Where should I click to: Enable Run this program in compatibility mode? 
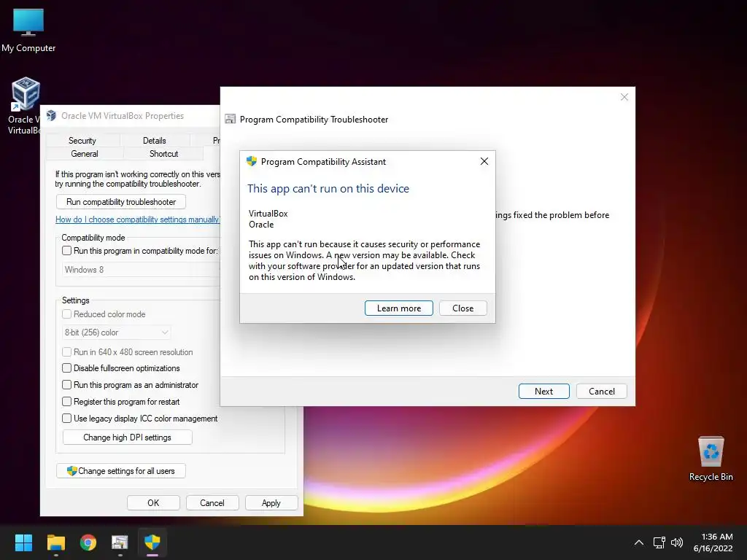66,251
